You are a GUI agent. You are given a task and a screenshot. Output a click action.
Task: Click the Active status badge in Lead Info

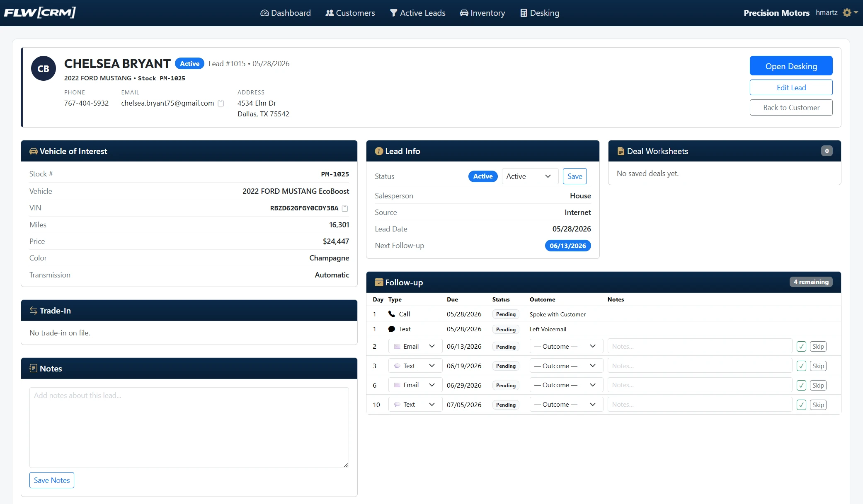[x=483, y=176]
